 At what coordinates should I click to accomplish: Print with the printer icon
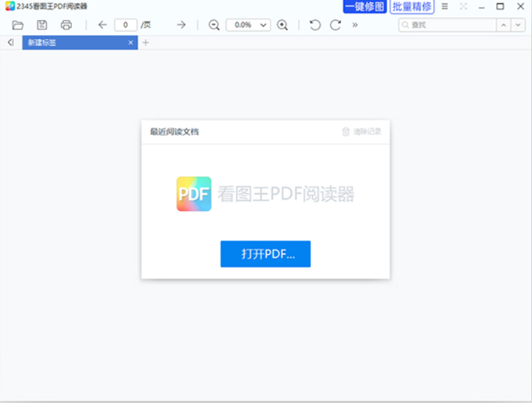coord(66,25)
